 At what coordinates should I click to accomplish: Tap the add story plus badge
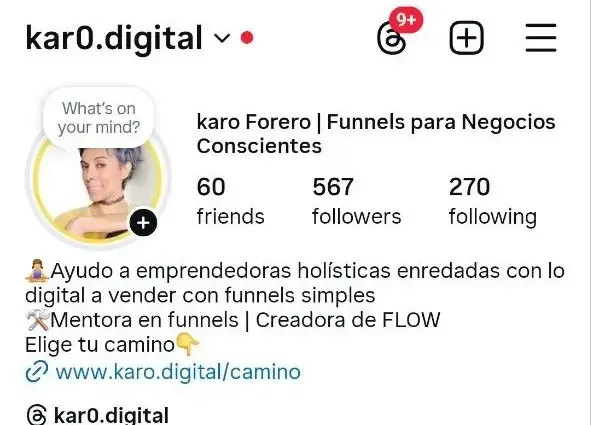click(x=143, y=223)
